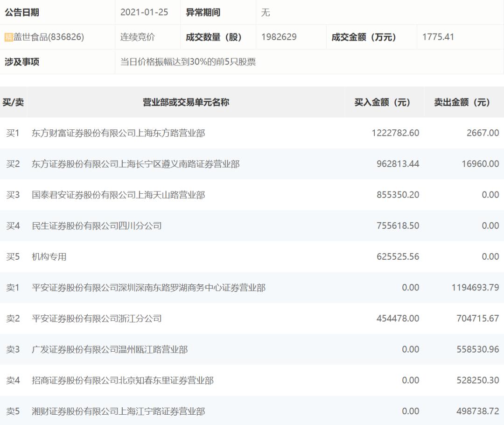Select the buy amount 855350.20
504x425 pixels.
(398, 195)
